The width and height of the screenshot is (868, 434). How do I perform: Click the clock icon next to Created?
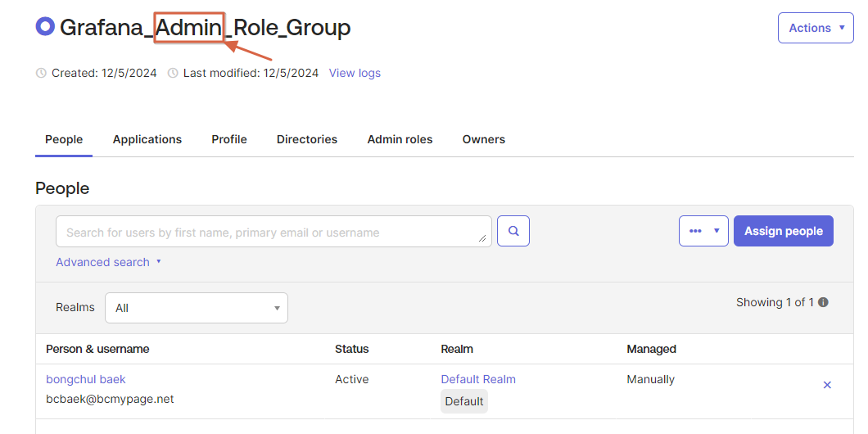(41, 73)
